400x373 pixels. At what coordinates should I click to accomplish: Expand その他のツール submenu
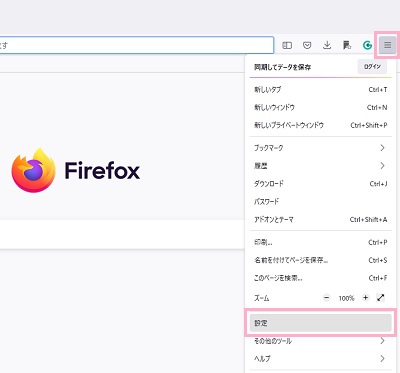tap(320, 341)
